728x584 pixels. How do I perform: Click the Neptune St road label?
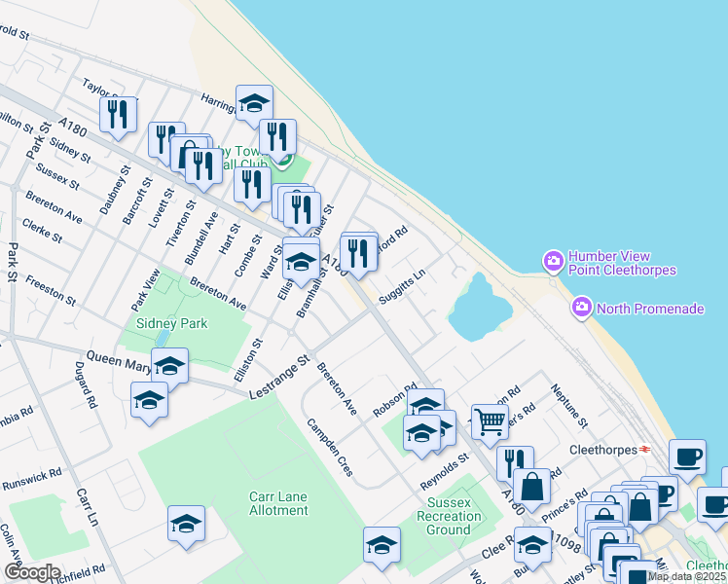point(569,406)
